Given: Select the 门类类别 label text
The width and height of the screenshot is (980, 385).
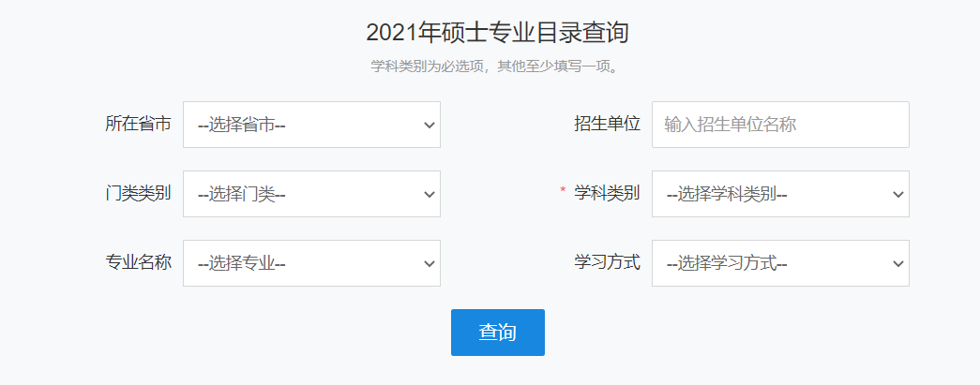Looking at the screenshot, I should coord(139,193).
